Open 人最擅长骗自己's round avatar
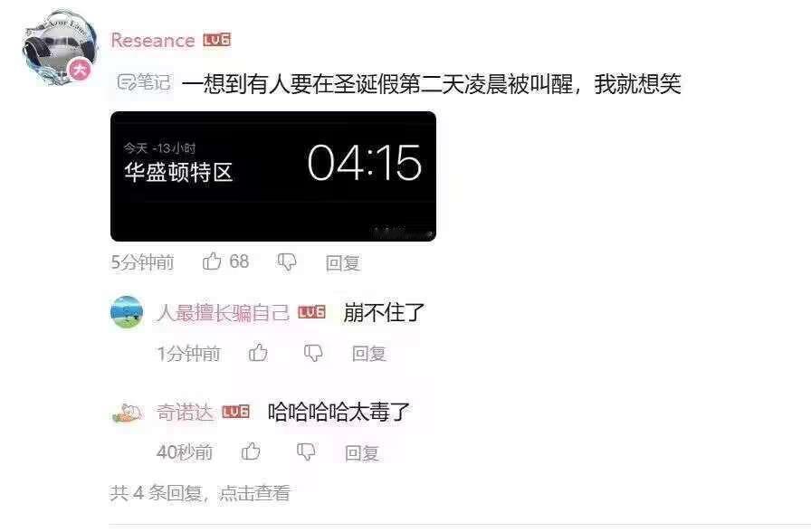This screenshot has width=811, height=532. coord(127,312)
